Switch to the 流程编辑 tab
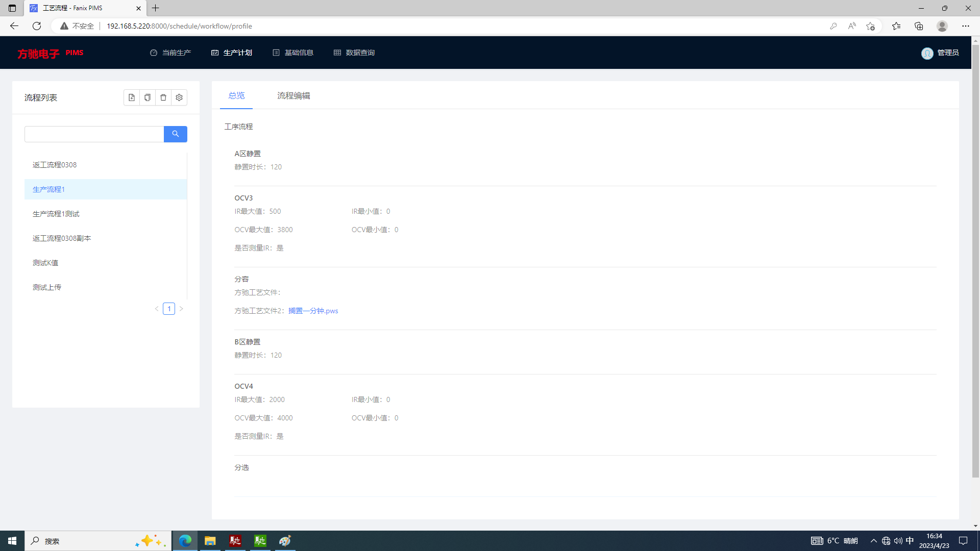The height and width of the screenshot is (551, 980). (293, 95)
